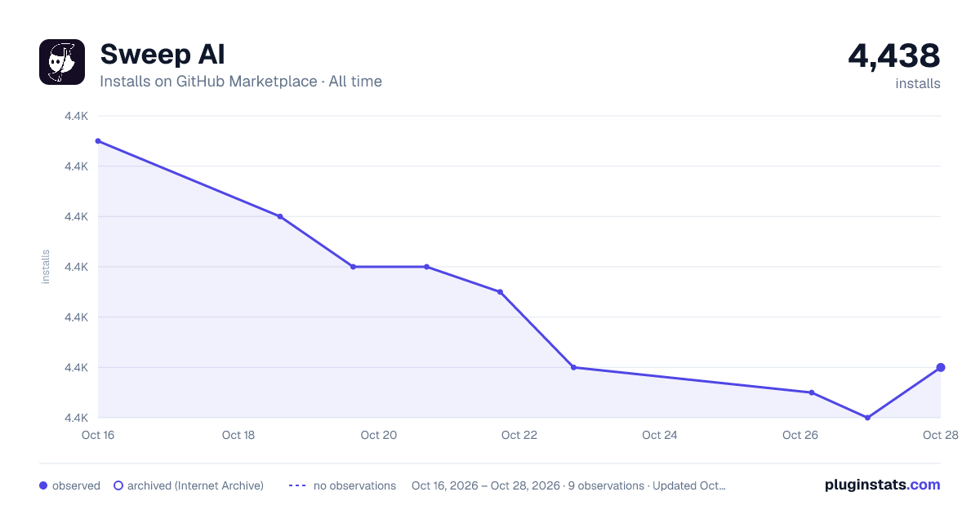The height and width of the screenshot is (514, 980).
Task: Click the subtitle 'Installs on GitHub Marketplace · All time'
Action: point(241,82)
